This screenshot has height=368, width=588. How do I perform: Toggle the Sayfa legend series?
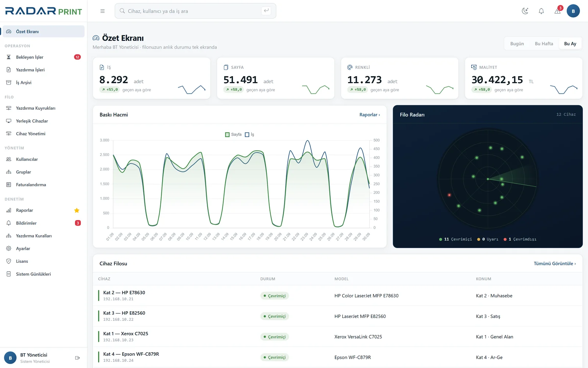(233, 135)
